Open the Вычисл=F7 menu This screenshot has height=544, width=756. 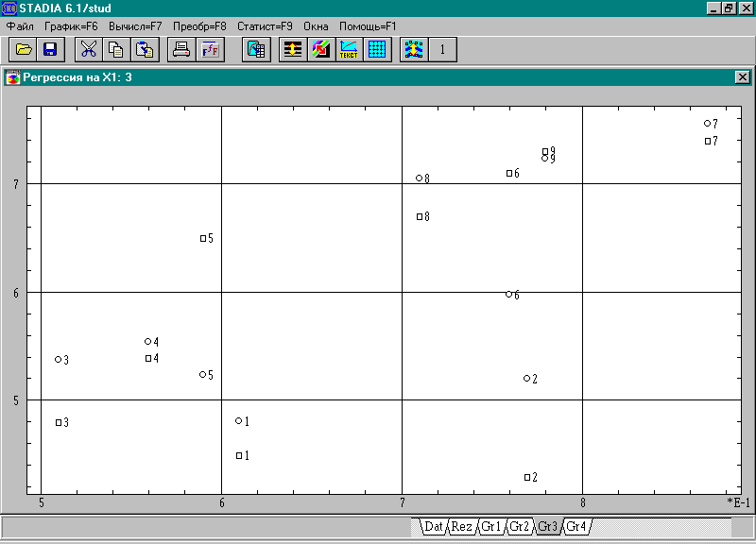tap(135, 26)
